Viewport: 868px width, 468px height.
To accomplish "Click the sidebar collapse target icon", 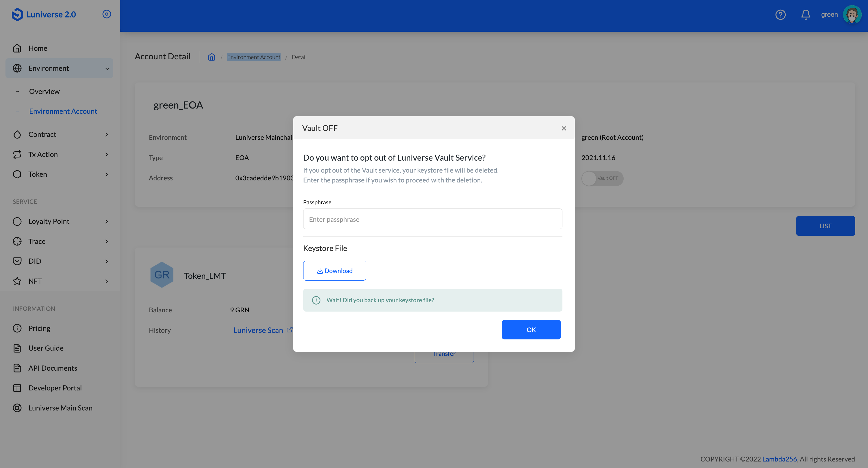I will click(107, 14).
